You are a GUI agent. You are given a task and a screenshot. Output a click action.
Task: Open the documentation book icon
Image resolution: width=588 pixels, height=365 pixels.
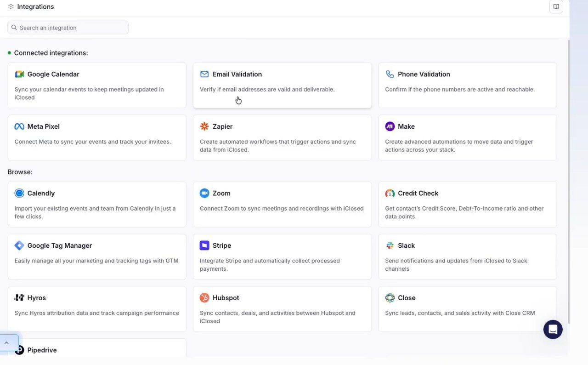point(556,6)
